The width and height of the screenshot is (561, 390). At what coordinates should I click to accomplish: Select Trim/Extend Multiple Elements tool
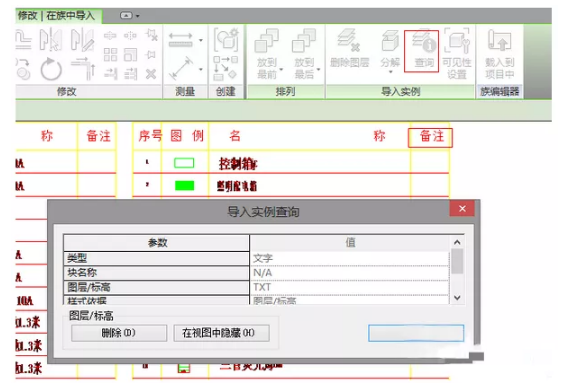click(131, 74)
